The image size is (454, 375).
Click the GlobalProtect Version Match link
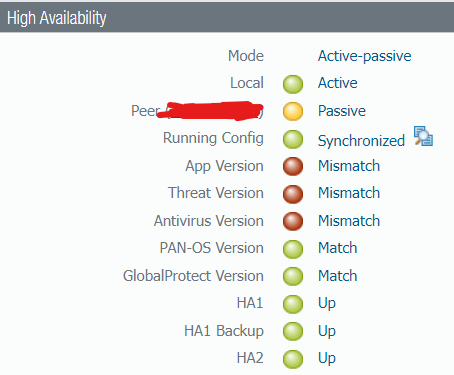[x=338, y=276]
